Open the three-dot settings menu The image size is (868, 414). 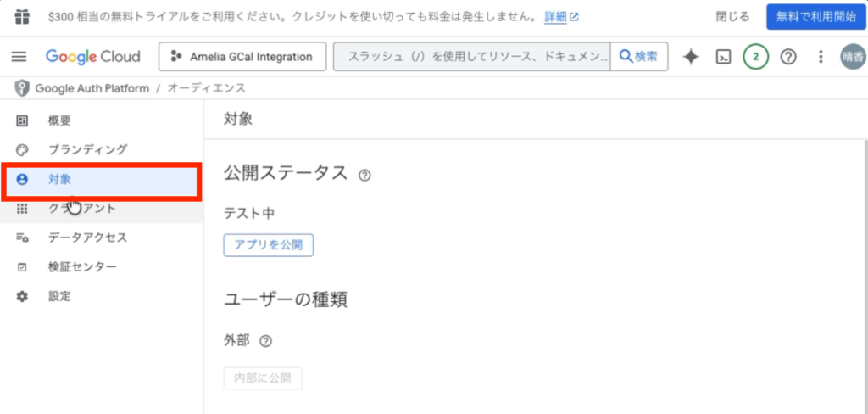[820, 57]
